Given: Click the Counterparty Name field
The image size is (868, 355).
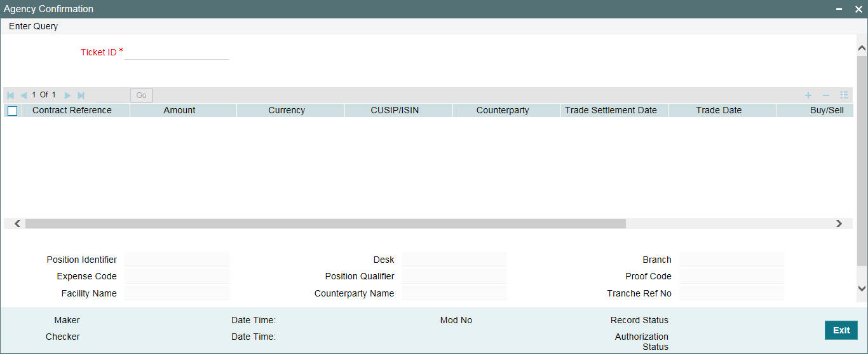Looking at the screenshot, I should (454, 293).
